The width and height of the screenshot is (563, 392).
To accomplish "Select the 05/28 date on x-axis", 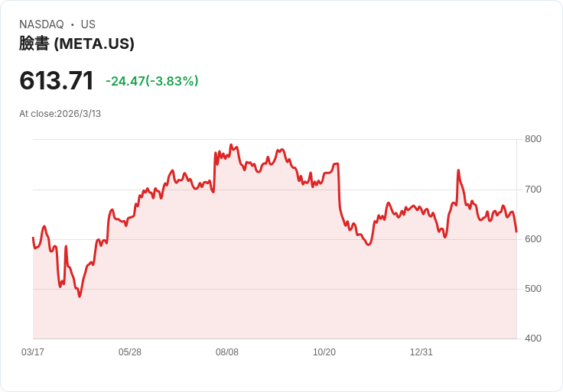I will [x=130, y=352].
